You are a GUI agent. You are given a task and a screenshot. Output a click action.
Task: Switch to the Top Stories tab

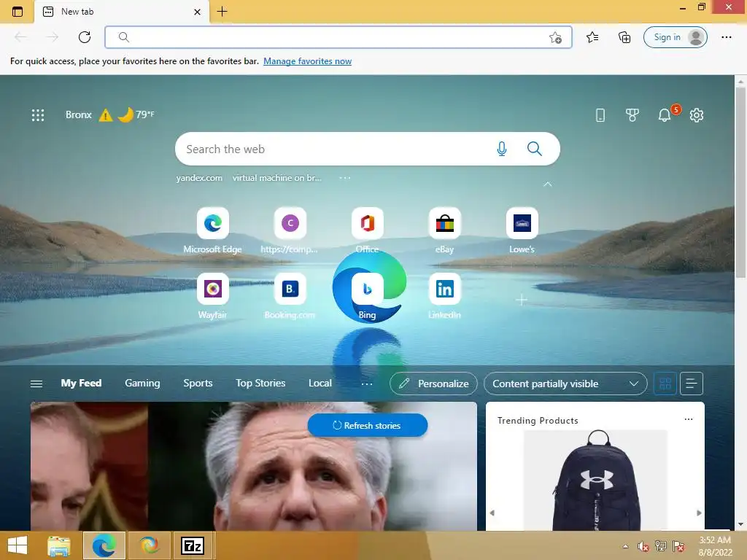[260, 384]
